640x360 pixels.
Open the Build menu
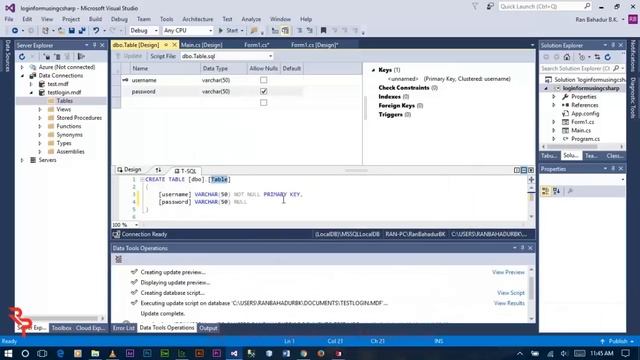[x=96, y=19]
